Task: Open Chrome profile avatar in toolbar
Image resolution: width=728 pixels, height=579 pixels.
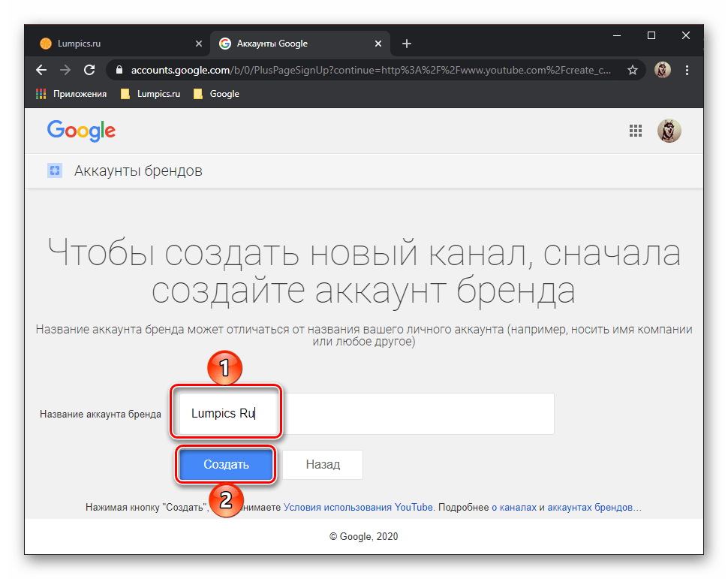Action: (663, 70)
